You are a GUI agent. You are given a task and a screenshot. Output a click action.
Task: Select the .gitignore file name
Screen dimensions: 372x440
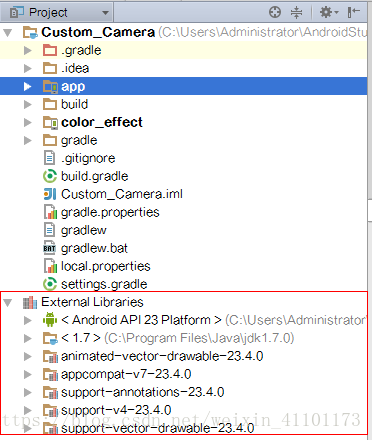point(88,159)
